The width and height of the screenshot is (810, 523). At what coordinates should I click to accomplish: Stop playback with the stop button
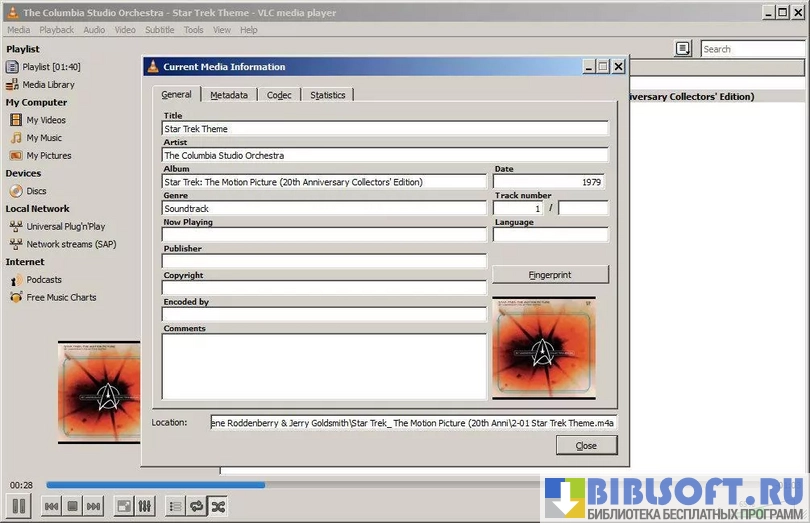click(x=72, y=507)
